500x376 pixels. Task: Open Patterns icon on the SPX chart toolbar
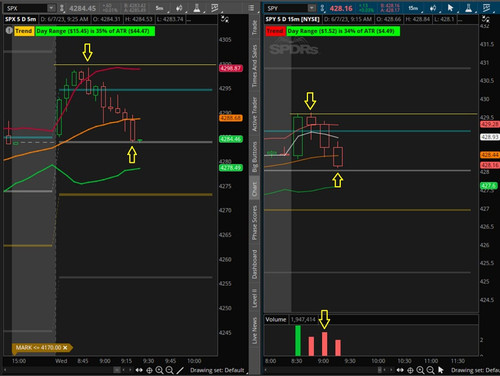pos(215,8)
